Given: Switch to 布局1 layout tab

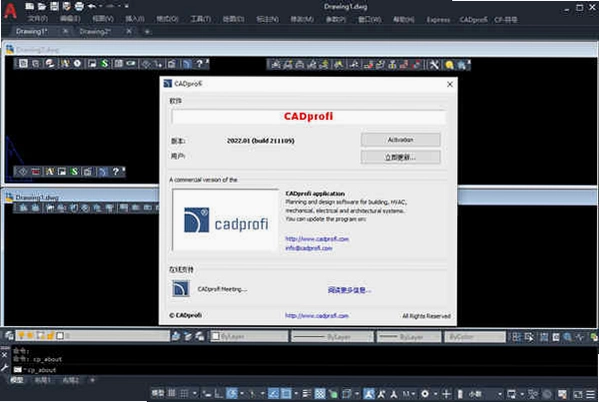Looking at the screenshot, I should coord(42,380).
